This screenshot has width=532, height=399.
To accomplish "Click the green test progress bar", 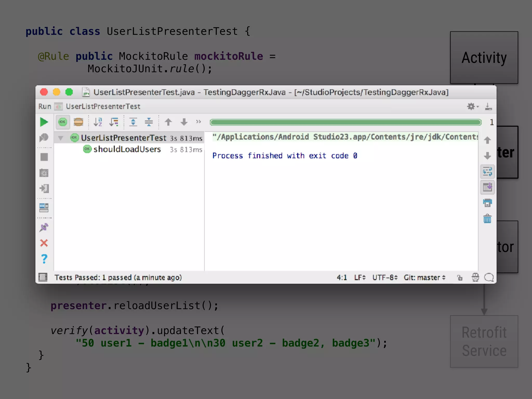I will [345, 122].
